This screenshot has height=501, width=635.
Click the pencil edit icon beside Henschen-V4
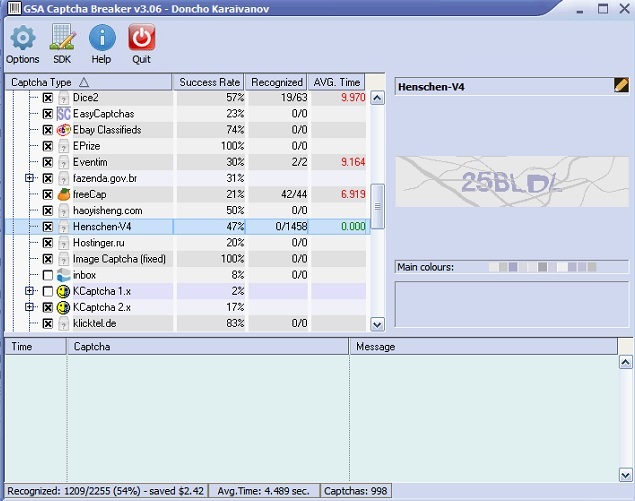(621, 85)
